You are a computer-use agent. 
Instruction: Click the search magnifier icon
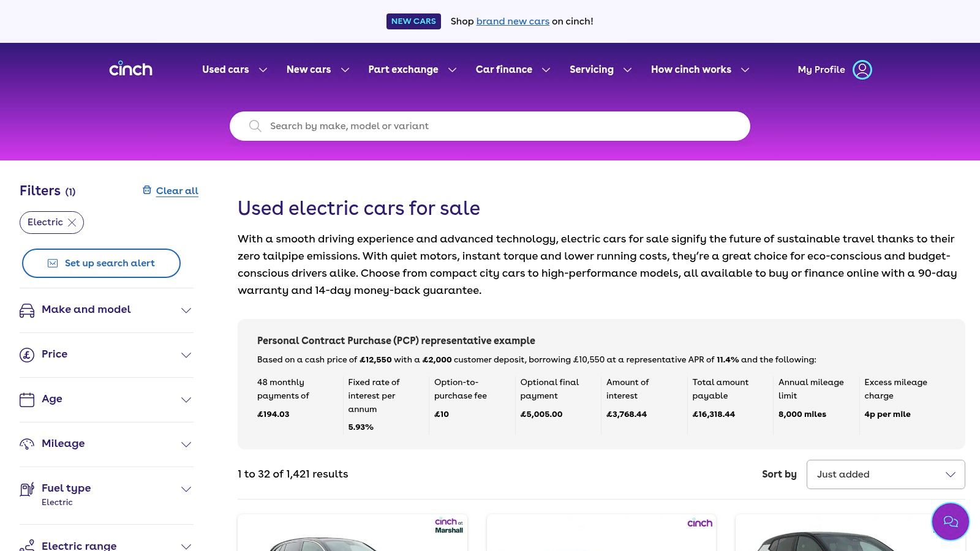pos(255,126)
